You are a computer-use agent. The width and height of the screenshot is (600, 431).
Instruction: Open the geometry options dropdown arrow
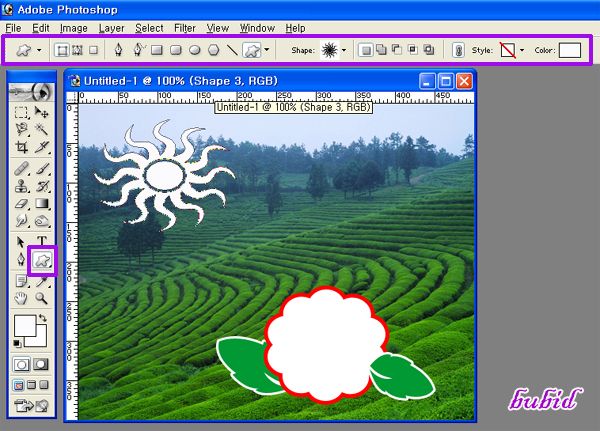(267, 50)
